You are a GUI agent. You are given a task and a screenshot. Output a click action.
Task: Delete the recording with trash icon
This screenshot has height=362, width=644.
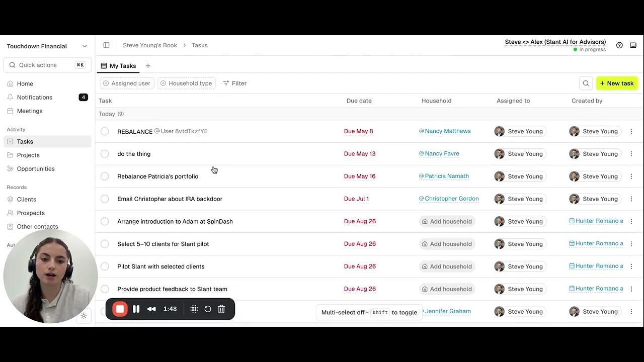tap(221, 309)
